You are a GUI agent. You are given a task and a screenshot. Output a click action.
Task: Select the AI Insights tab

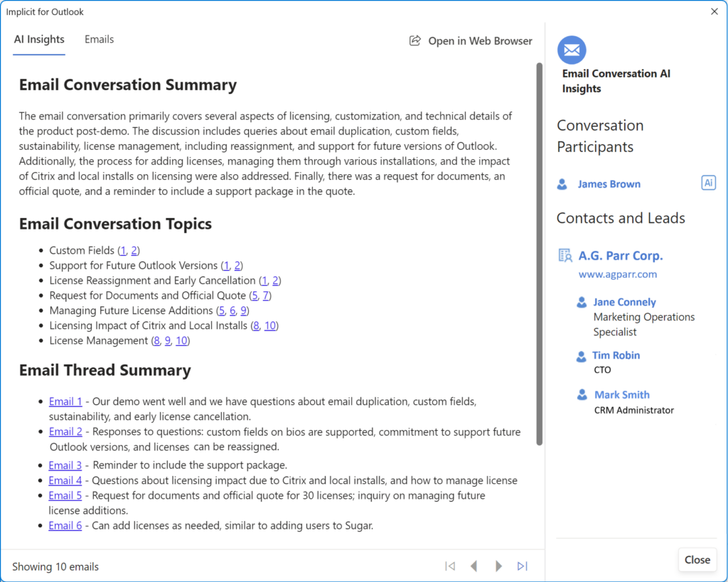[39, 40]
